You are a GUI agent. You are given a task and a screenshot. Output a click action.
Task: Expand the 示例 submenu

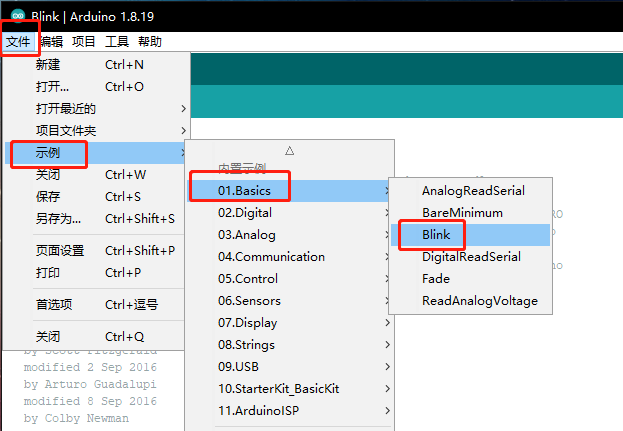(95, 153)
